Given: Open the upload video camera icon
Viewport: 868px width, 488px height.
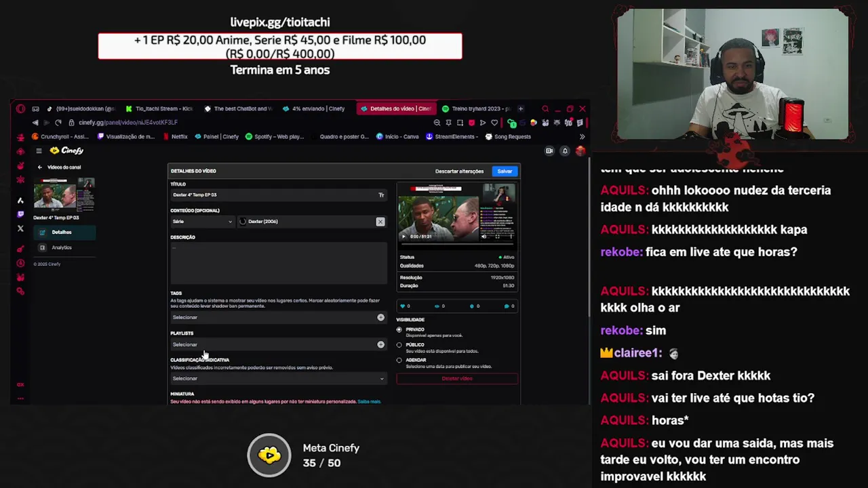Looking at the screenshot, I should click(549, 150).
